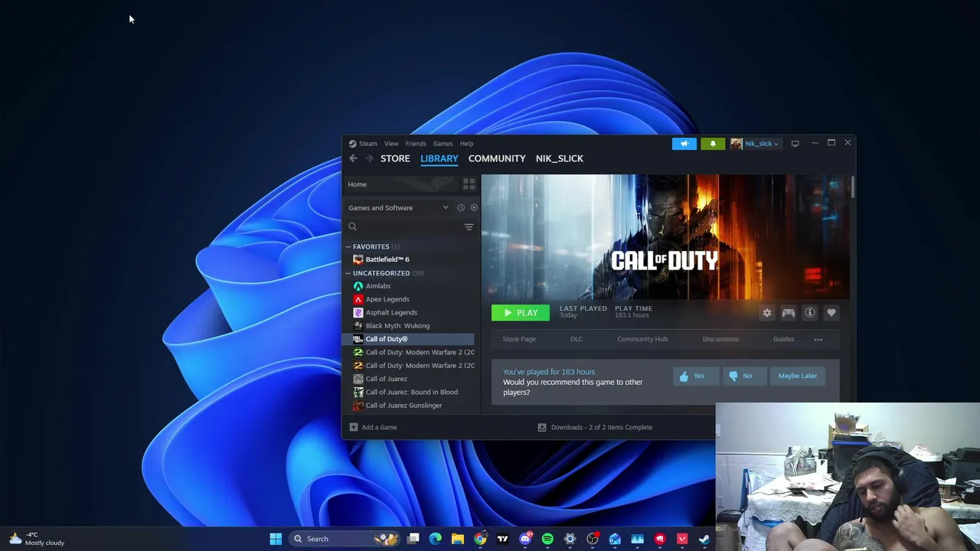Open the Community Hub link
Screen dimensions: 980x551
pos(642,339)
